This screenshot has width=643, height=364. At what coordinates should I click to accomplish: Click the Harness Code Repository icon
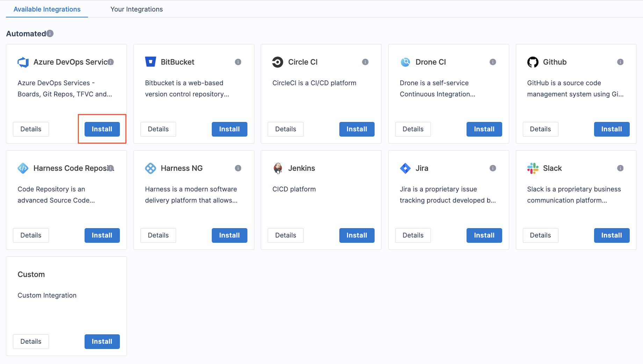coord(23,168)
